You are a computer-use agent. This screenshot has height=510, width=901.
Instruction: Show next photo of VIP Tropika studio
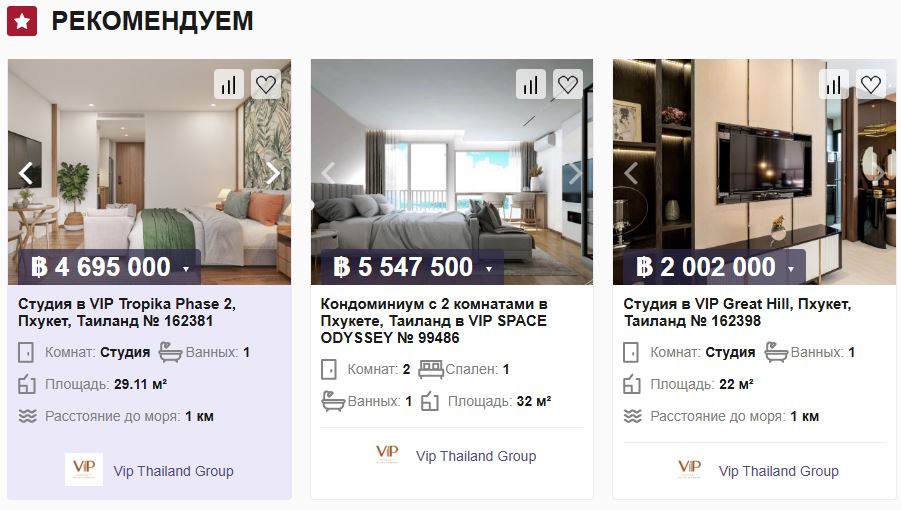coord(272,173)
